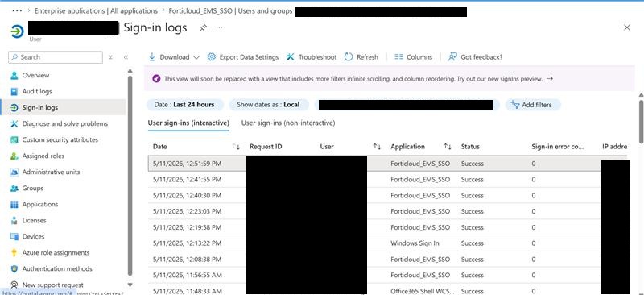This screenshot has width=644, height=295.
Task: Click the Windows Sign In application cell
Action: [415, 243]
